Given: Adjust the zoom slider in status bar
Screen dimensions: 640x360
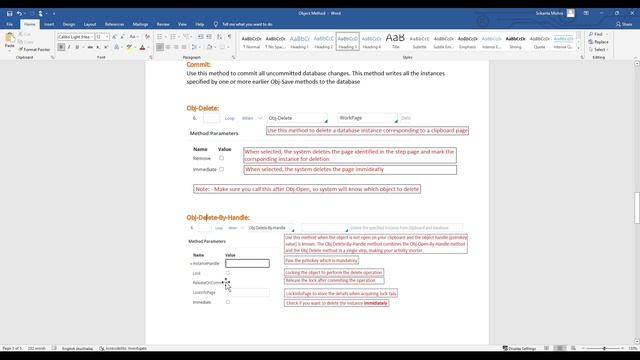Looking at the screenshot, I should tap(604, 349).
